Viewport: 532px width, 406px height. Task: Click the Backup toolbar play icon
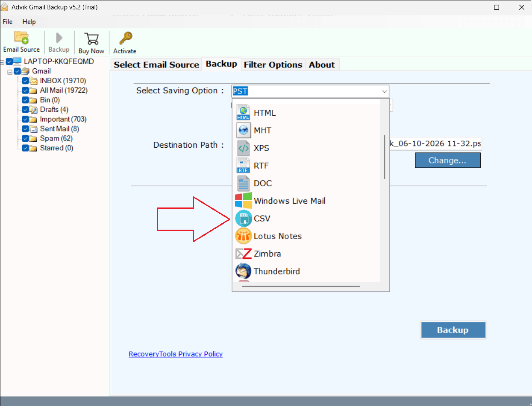[59, 38]
